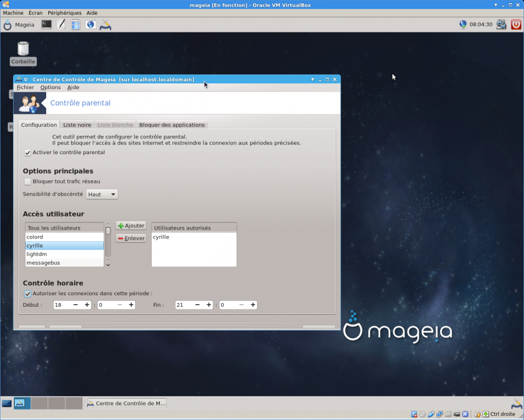Switch to Bloquer des applications tab

pos(172,125)
